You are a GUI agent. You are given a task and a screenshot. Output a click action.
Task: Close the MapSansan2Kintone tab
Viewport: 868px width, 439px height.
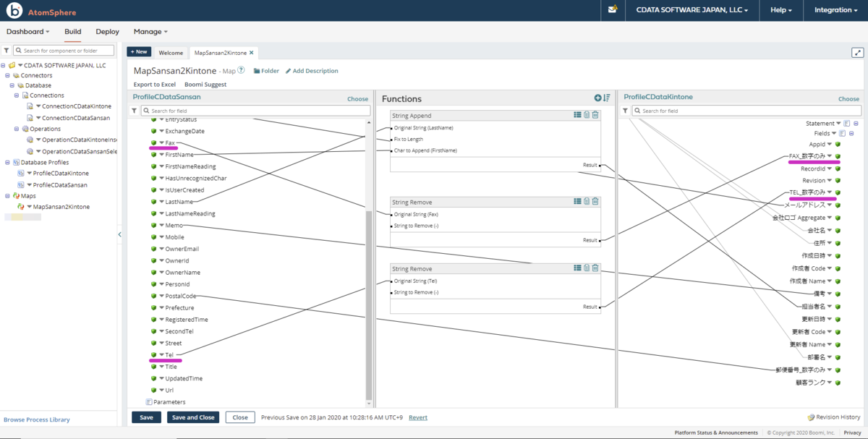click(252, 53)
